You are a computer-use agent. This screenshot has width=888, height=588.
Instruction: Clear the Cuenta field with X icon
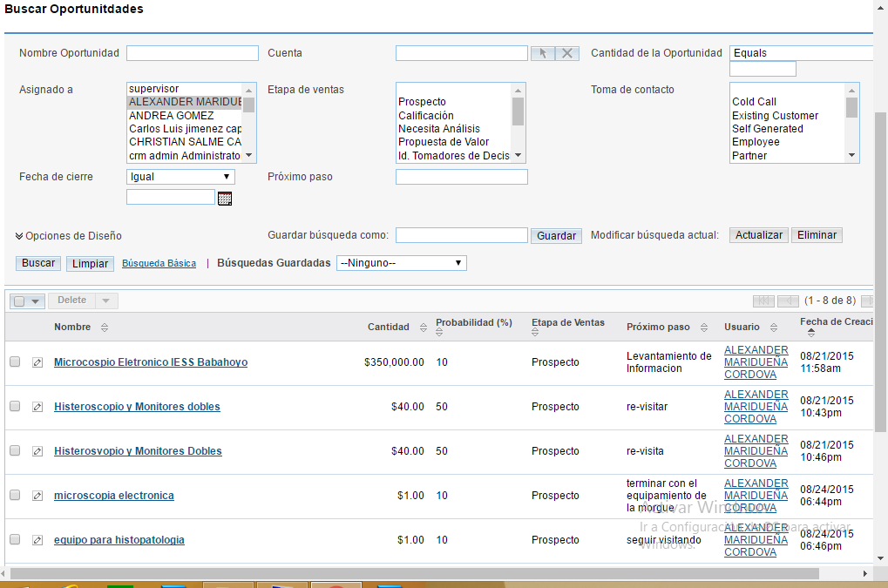tap(567, 53)
